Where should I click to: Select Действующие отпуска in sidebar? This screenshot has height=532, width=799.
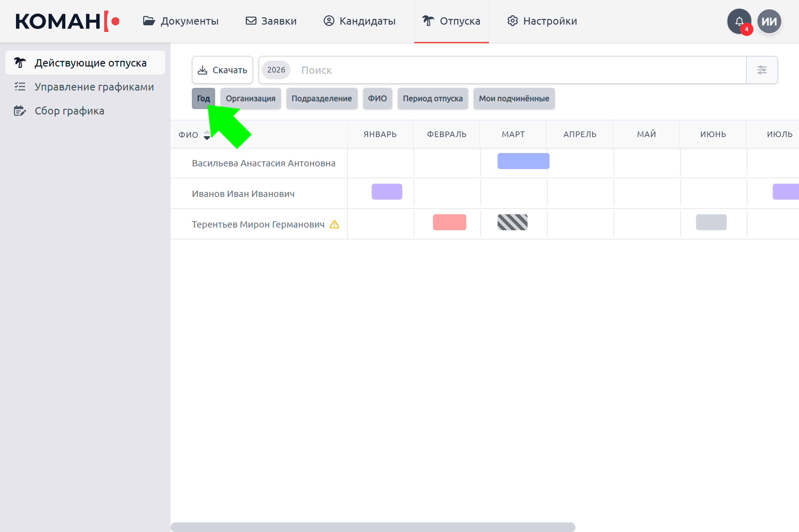coord(90,63)
